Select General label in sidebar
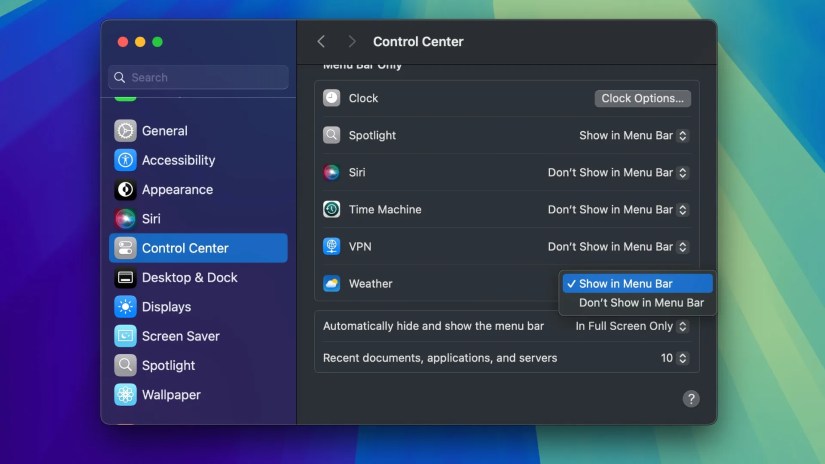Image resolution: width=825 pixels, height=464 pixels. [x=165, y=130]
